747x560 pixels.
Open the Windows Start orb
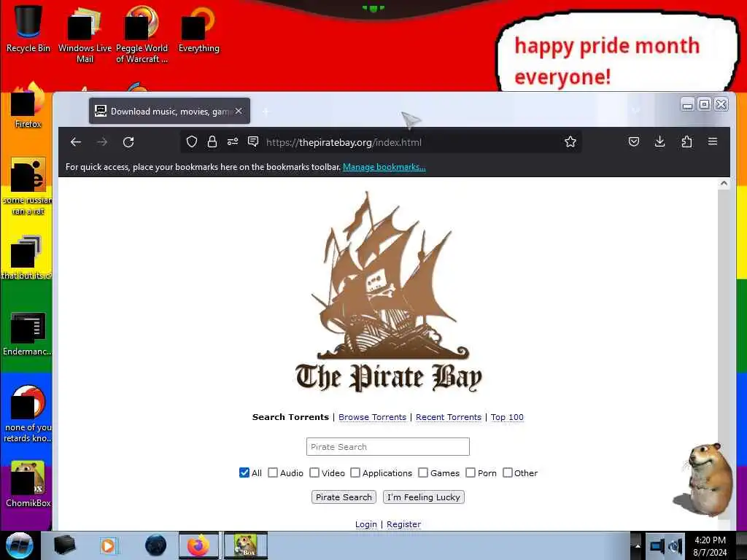(20, 545)
